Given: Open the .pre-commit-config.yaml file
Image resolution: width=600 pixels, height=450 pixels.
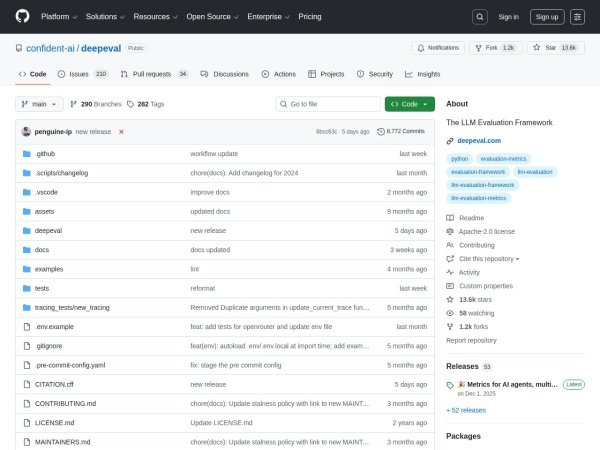Looking at the screenshot, I should click(x=70, y=365).
